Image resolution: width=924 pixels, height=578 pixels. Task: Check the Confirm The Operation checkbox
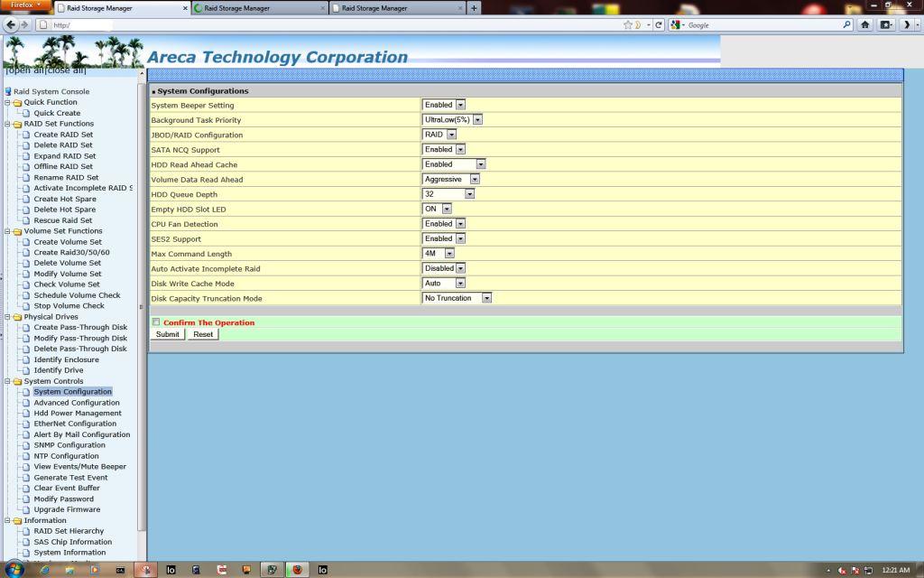(x=156, y=322)
